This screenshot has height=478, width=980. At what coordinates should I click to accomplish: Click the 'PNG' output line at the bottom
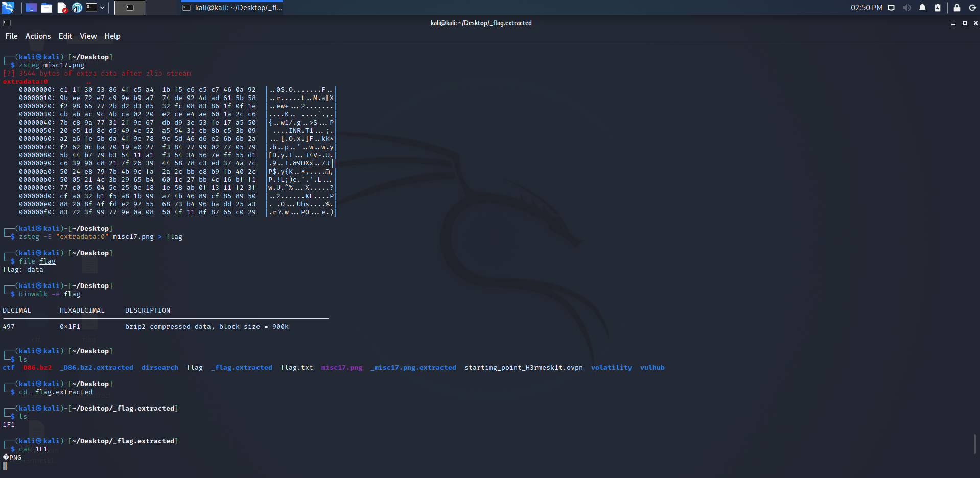pyautogui.click(x=12, y=458)
